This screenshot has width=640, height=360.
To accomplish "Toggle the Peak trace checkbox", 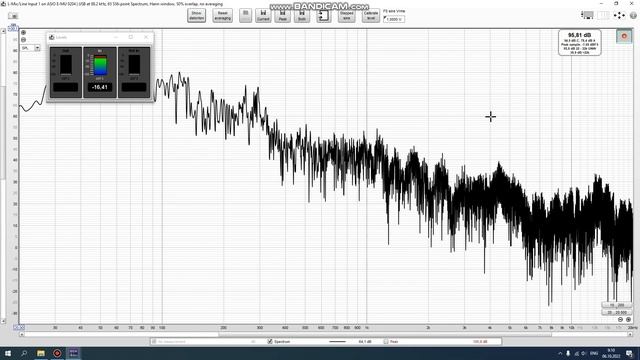I will 386,341.
